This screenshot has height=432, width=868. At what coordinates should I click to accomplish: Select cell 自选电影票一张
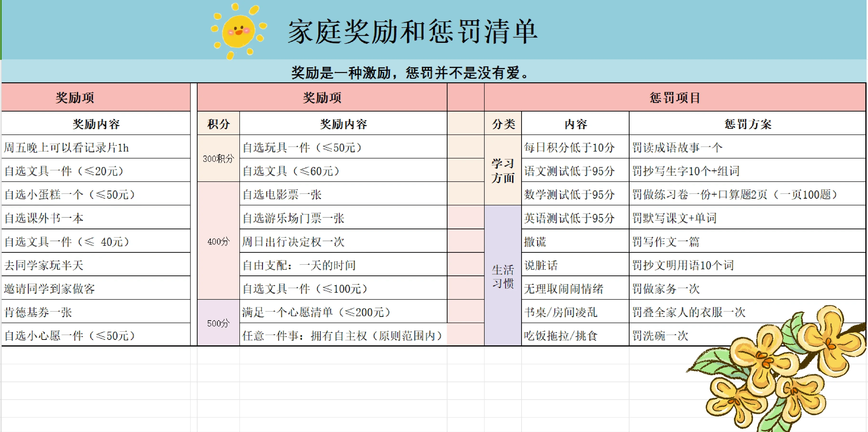coord(343,194)
